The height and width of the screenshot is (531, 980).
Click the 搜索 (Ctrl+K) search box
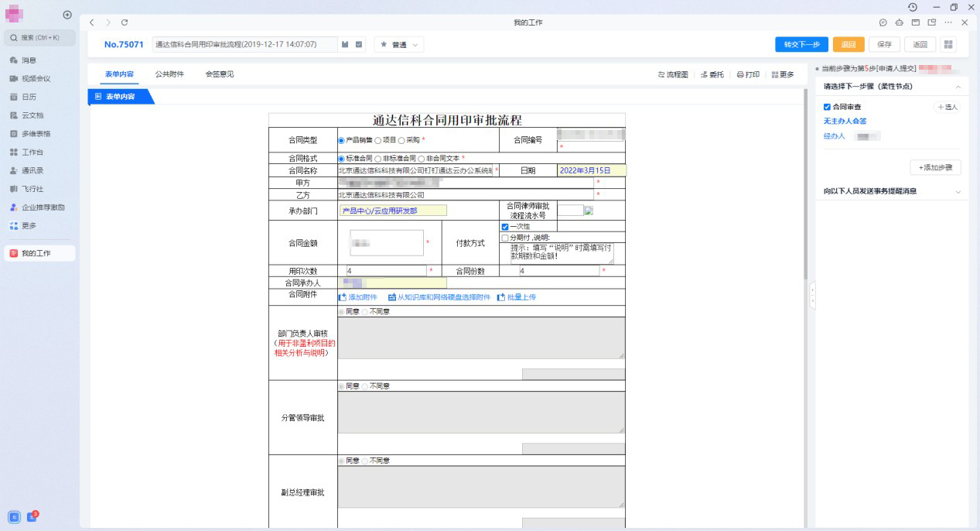pos(40,37)
